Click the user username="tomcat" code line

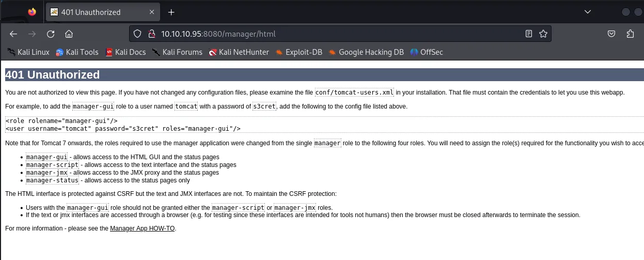pyautogui.click(x=123, y=128)
